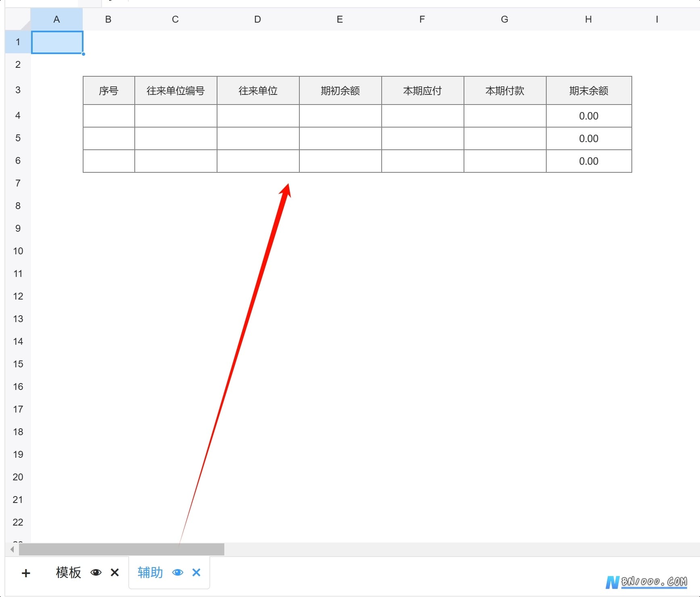The width and height of the screenshot is (700, 597).
Task: Close the 辅助 sheet tab
Action: 196,572
